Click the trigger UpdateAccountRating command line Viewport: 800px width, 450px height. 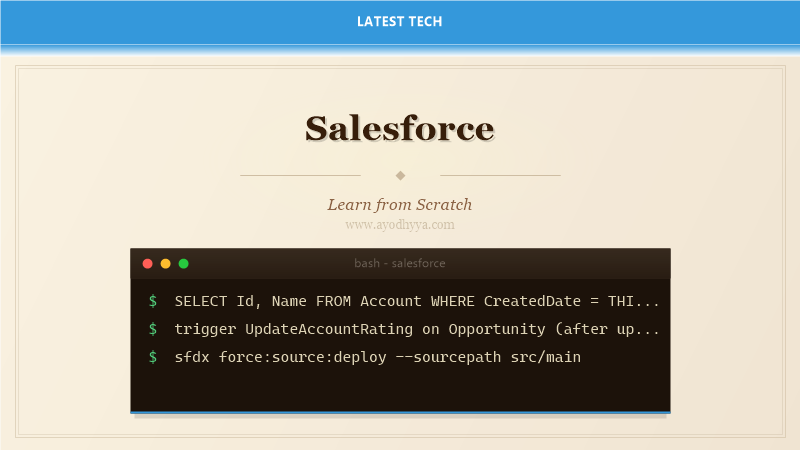coord(417,329)
